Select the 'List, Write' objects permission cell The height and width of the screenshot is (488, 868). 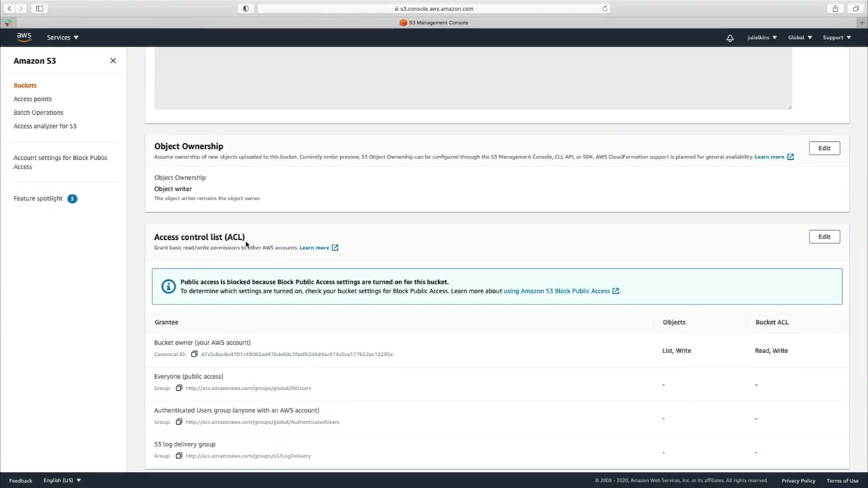677,351
